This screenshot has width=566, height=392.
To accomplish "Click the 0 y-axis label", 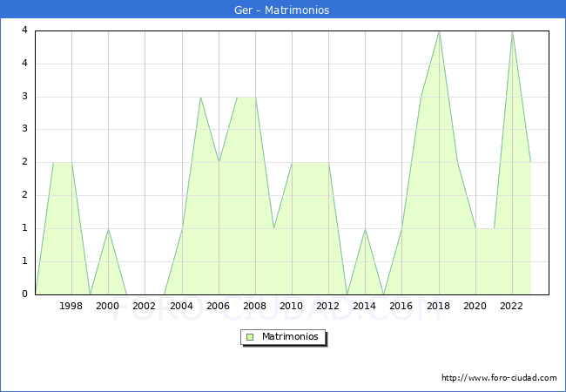I will 24,294.
